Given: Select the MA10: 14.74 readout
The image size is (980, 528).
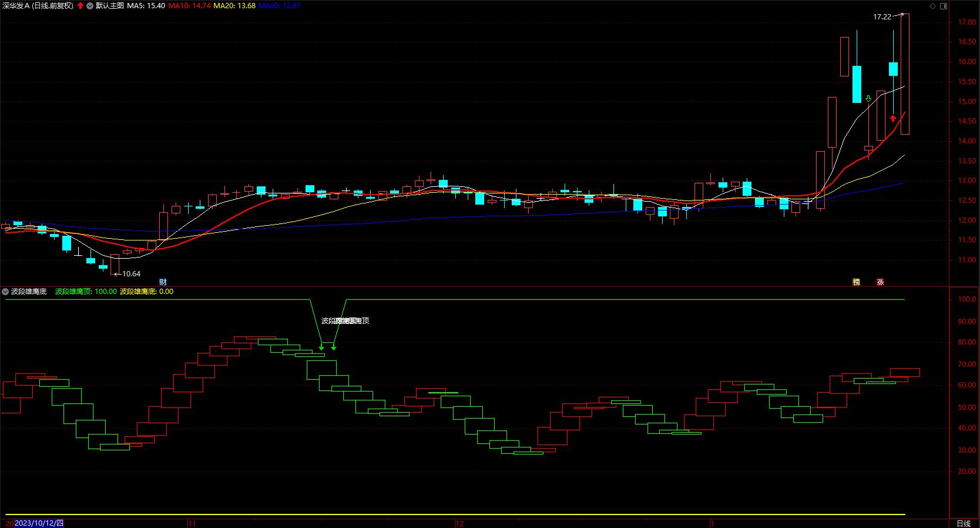Looking at the screenshot, I should click(x=190, y=6).
